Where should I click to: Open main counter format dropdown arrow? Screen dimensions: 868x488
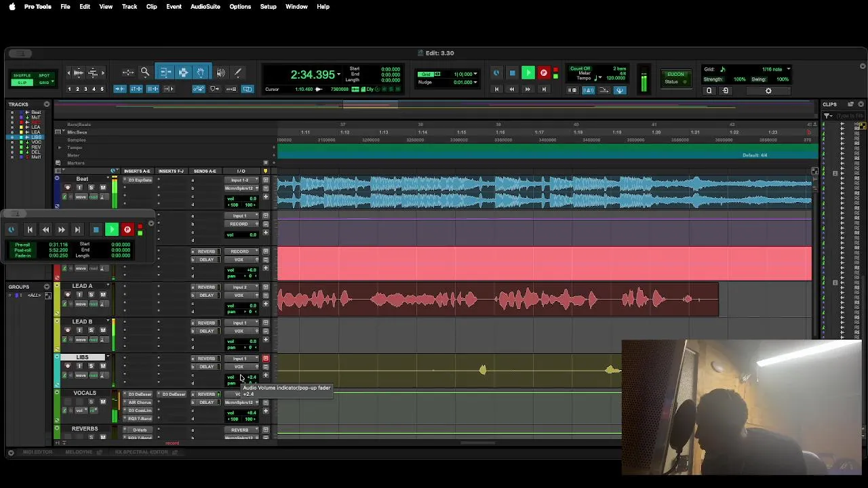(x=338, y=74)
